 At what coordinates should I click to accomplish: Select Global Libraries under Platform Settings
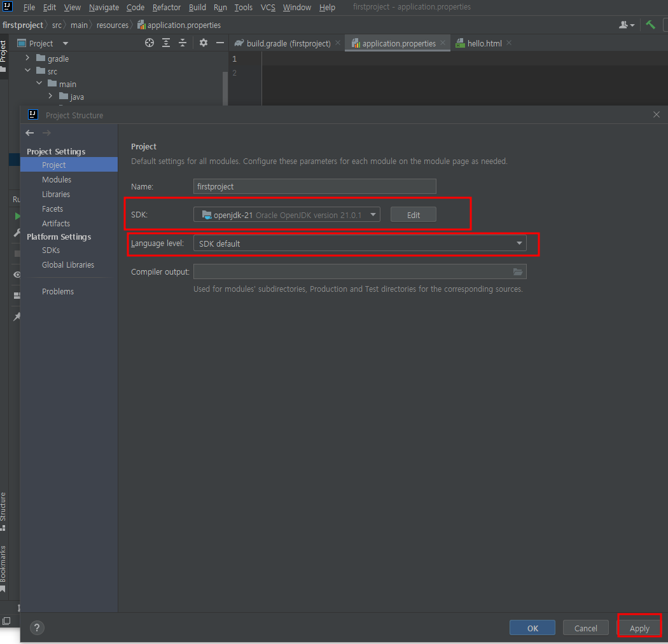(x=69, y=264)
